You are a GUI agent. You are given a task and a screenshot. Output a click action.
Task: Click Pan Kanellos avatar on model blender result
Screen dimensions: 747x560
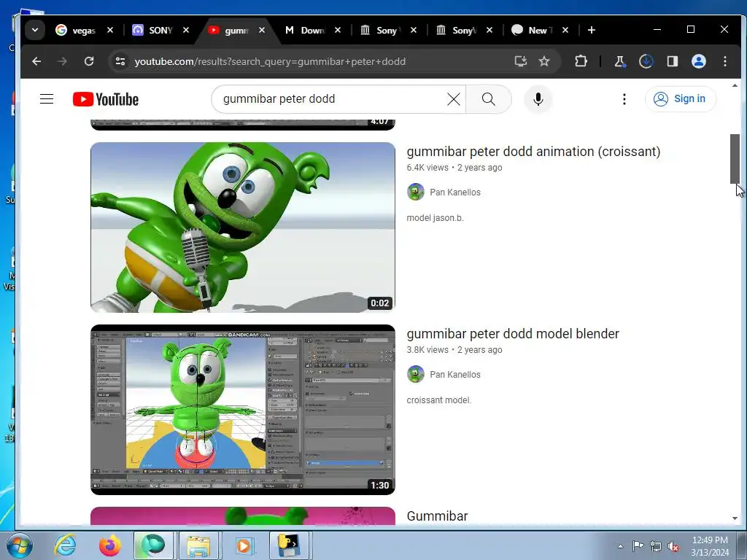[x=415, y=374]
